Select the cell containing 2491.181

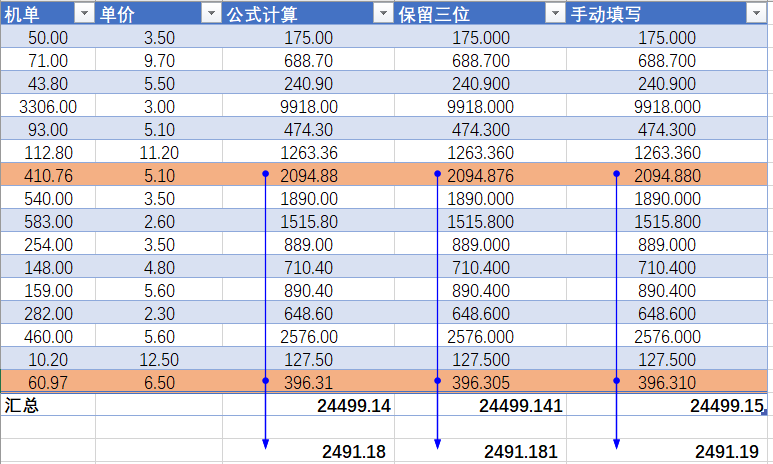tap(480, 451)
